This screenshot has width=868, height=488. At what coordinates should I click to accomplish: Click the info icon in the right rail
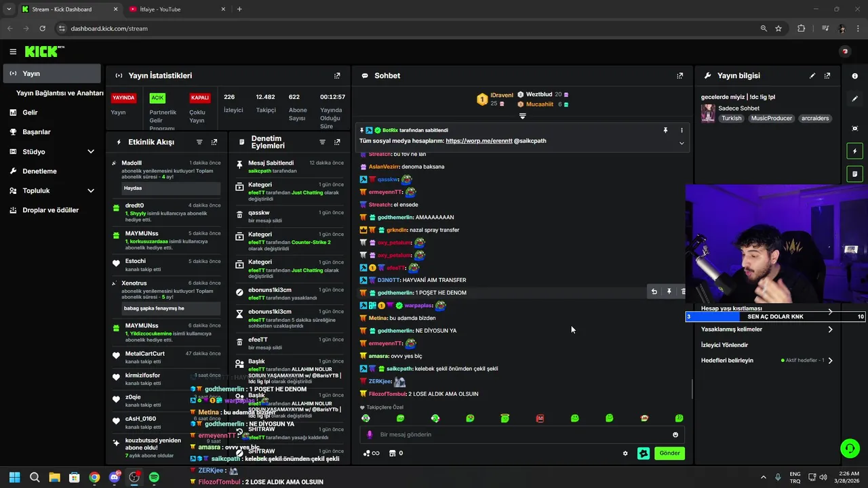coord(854,76)
